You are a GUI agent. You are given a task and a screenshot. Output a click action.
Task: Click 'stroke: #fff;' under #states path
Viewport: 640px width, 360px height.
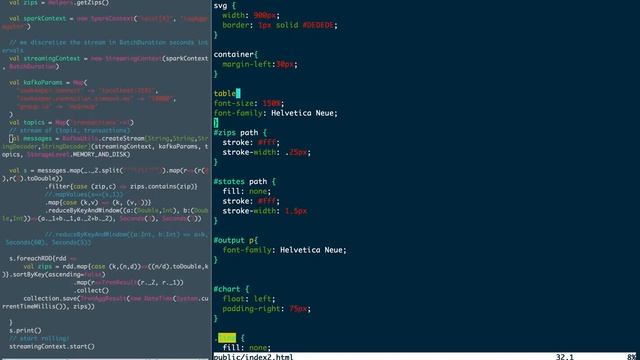point(251,201)
